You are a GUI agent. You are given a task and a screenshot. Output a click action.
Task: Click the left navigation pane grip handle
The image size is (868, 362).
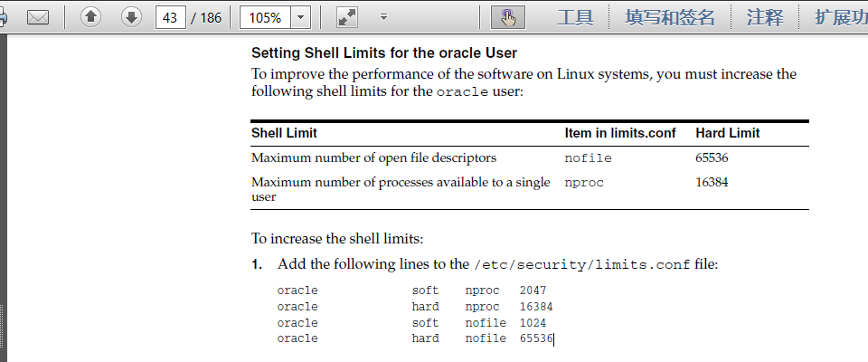[x=4, y=330]
